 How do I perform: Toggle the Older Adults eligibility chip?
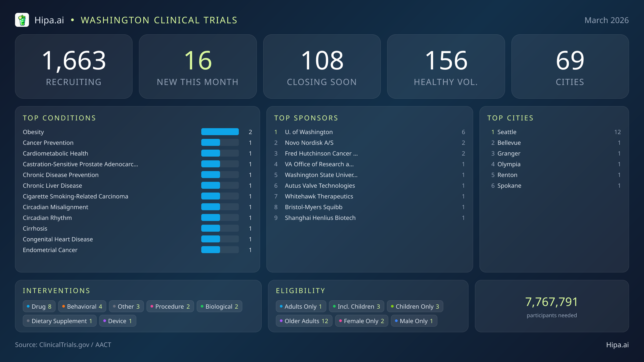point(304,321)
